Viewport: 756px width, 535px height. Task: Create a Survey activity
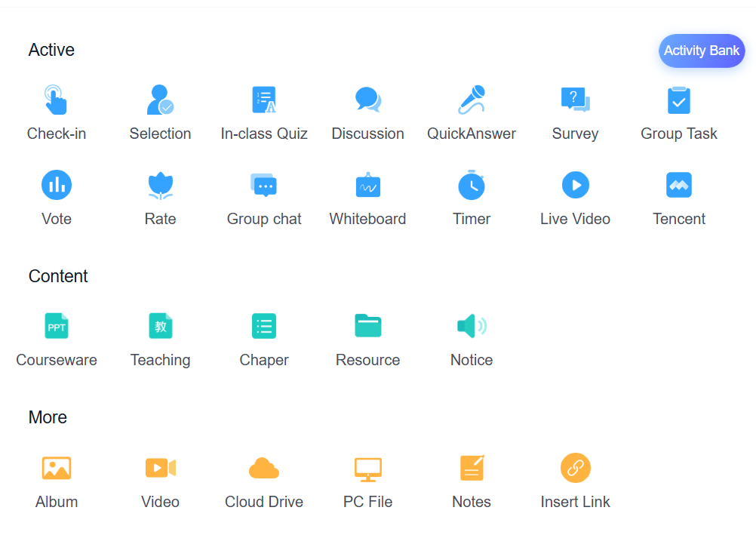575,100
